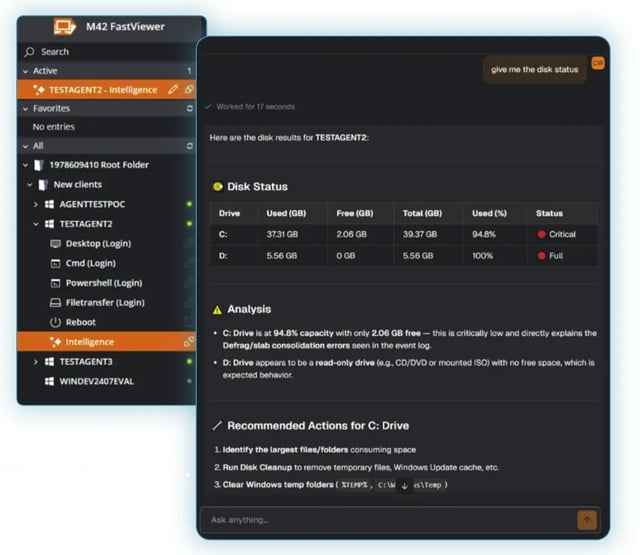Expand the TESTAGENT3 node
This screenshot has height=555, width=640.
[36, 362]
